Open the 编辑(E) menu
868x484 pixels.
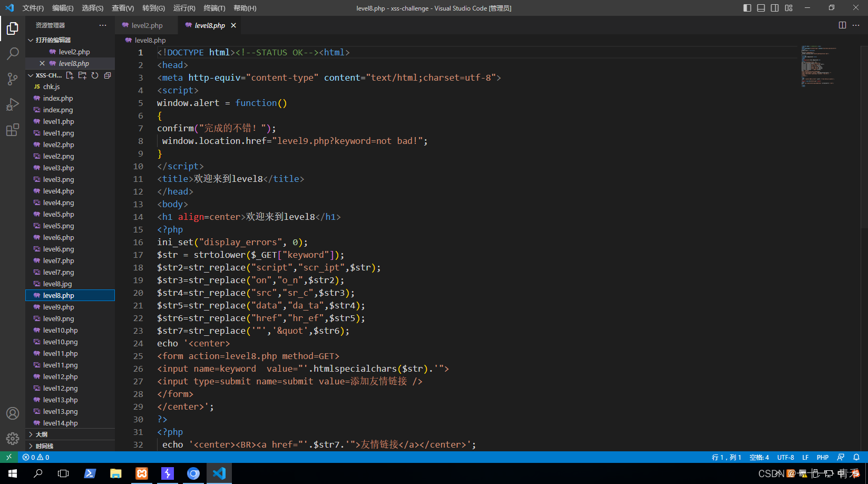[63, 8]
